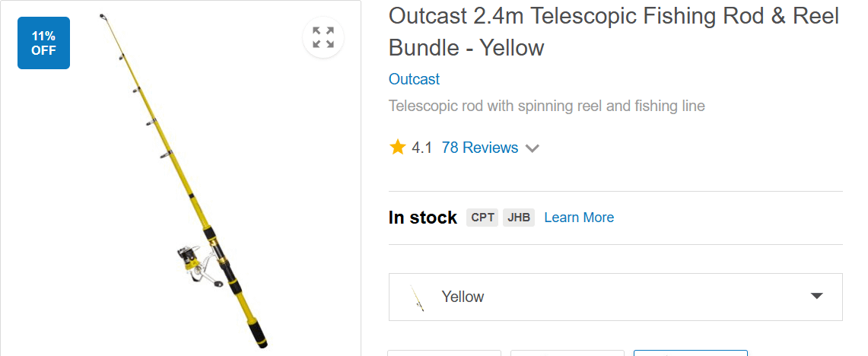Open the Yellow colour variant dropdown
The height and width of the screenshot is (356, 868).
[615, 297]
